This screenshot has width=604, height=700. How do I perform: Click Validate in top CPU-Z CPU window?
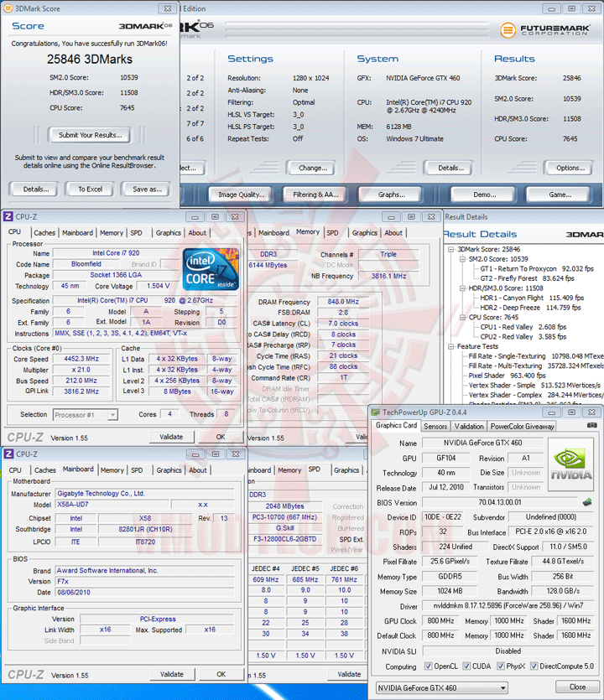(171, 437)
